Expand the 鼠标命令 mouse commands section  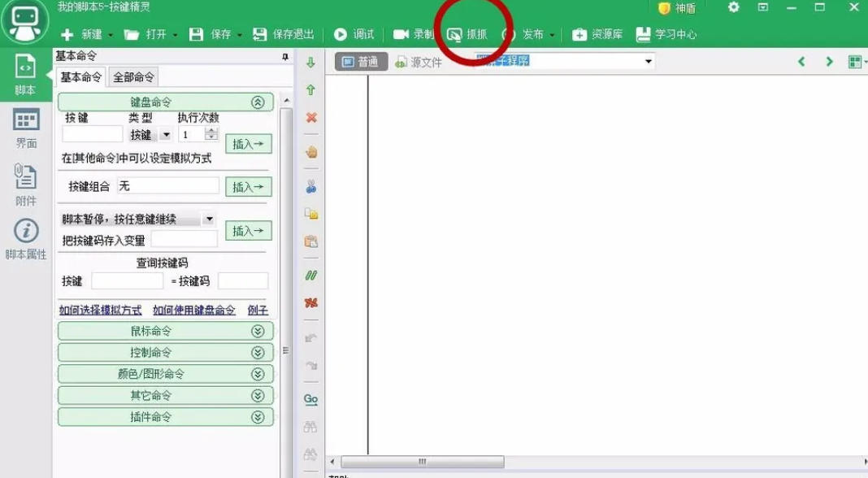(258, 331)
